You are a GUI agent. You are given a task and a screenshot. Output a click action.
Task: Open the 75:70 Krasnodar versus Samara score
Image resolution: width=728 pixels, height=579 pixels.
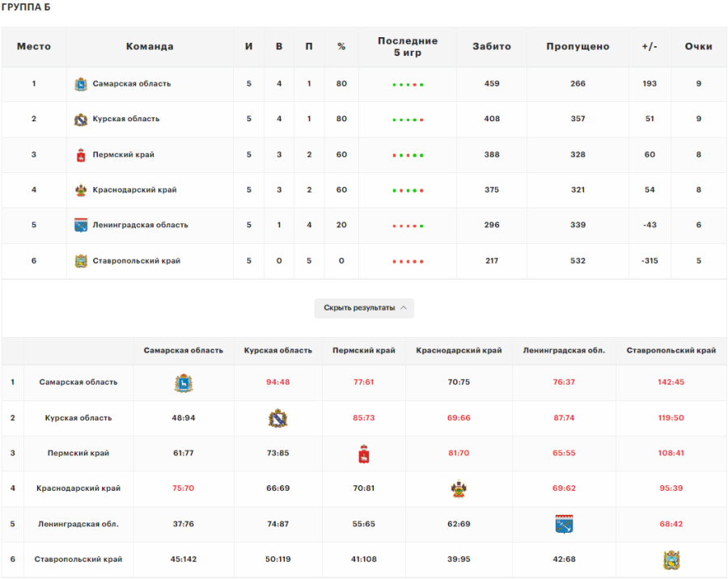click(184, 488)
